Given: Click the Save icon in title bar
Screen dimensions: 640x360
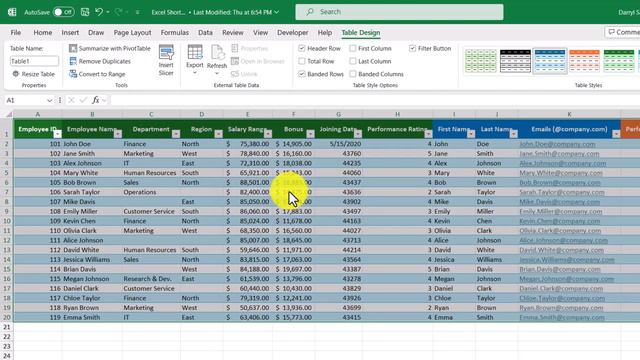Looking at the screenshot, I should coord(85,12).
